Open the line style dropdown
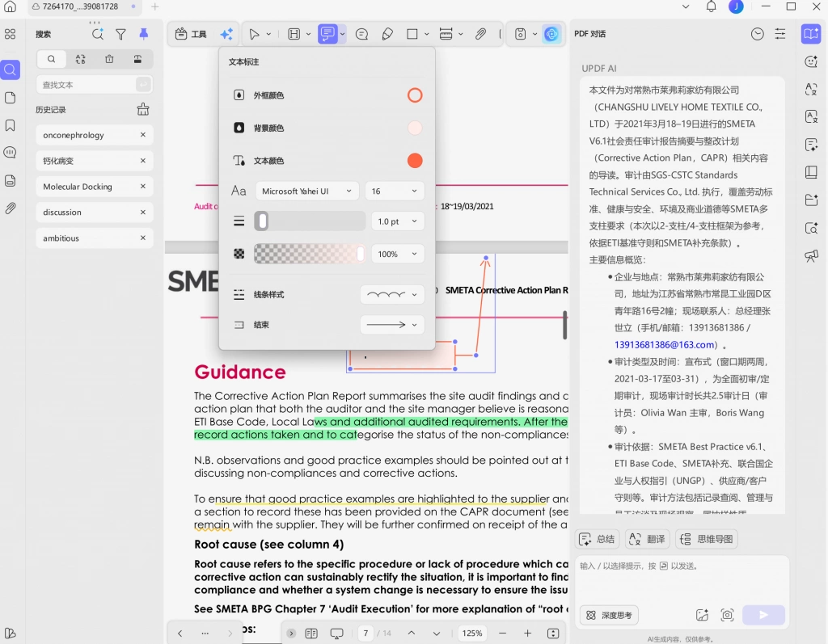Screen dimensions: 828x644 pos(392,295)
